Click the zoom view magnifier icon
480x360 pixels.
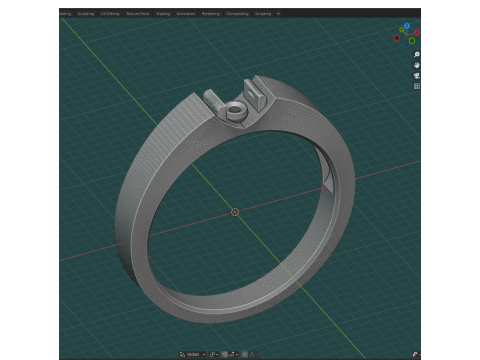point(417,54)
